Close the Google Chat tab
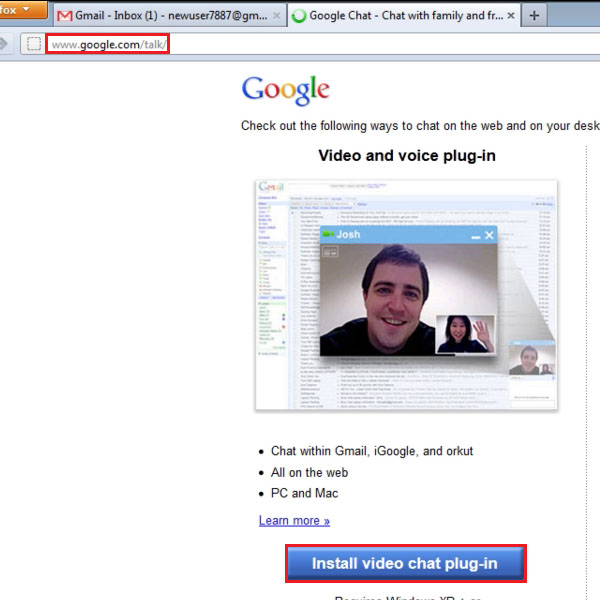 tap(510, 16)
